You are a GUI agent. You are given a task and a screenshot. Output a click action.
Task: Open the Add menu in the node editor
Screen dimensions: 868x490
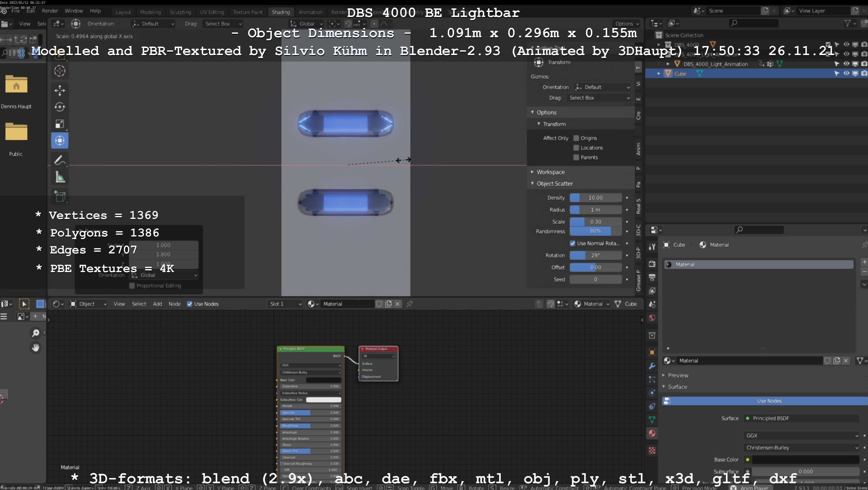coord(157,304)
